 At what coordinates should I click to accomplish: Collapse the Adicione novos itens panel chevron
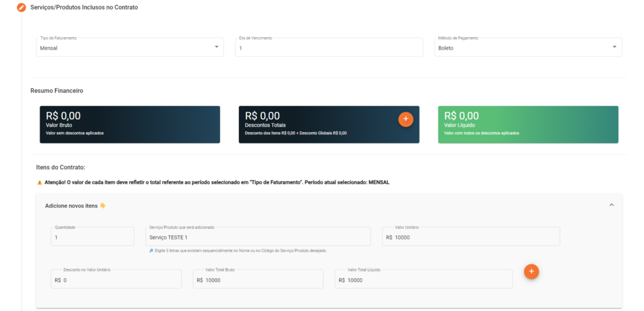pos(611,205)
